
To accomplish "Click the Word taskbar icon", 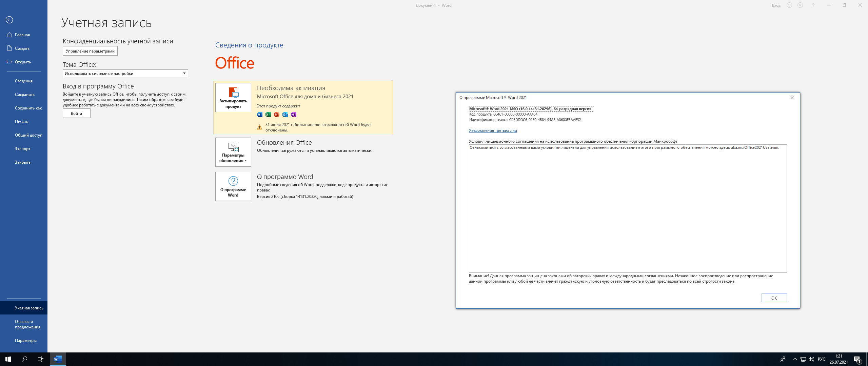I will pyautogui.click(x=58, y=359).
